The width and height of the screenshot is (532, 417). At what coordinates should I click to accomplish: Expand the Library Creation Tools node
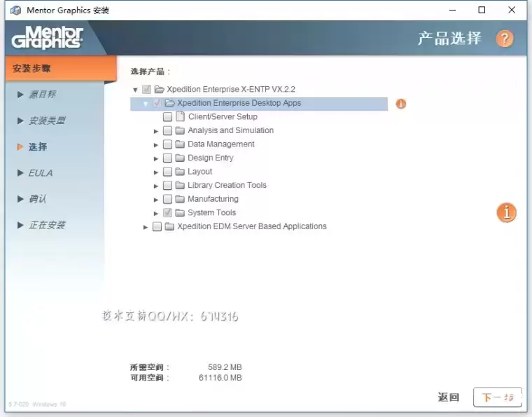pyautogui.click(x=155, y=186)
